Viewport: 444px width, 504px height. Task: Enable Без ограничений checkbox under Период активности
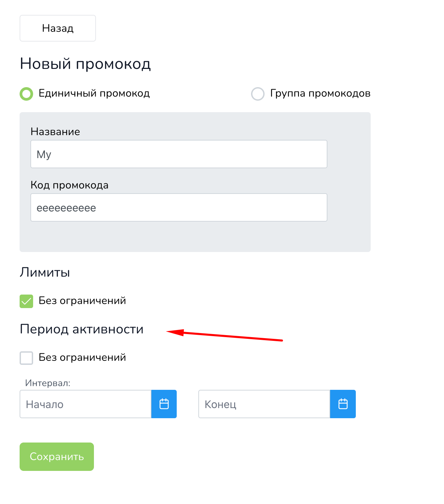point(26,358)
